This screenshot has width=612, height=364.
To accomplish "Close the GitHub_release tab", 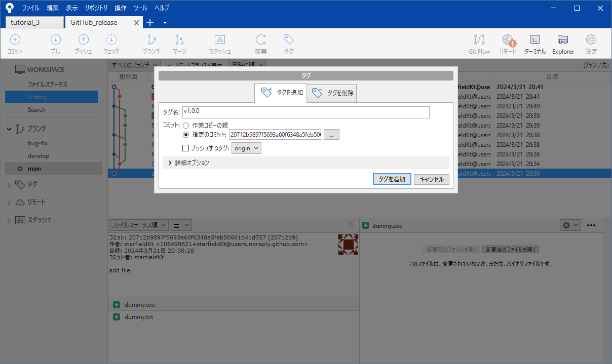I will point(136,23).
